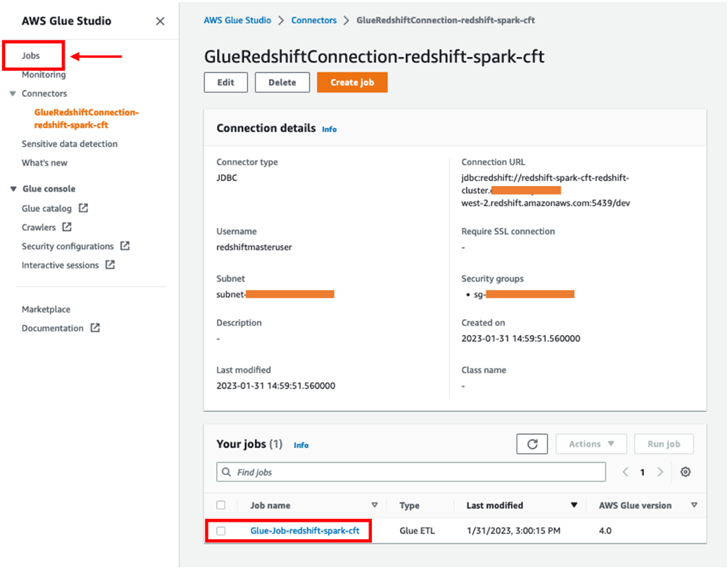The image size is (728, 571).
Task: Open external link icon beside Security configurations
Action: tap(125, 245)
